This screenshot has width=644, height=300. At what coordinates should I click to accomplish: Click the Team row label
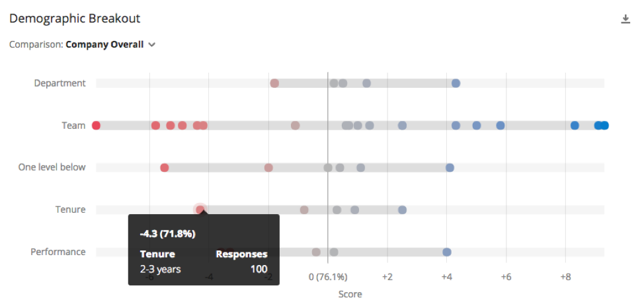pos(73,126)
